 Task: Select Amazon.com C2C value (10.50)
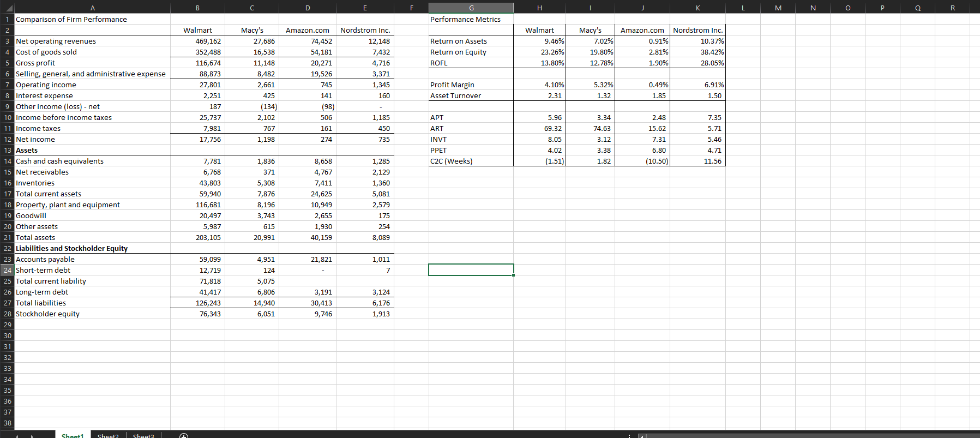tap(642, 161)
